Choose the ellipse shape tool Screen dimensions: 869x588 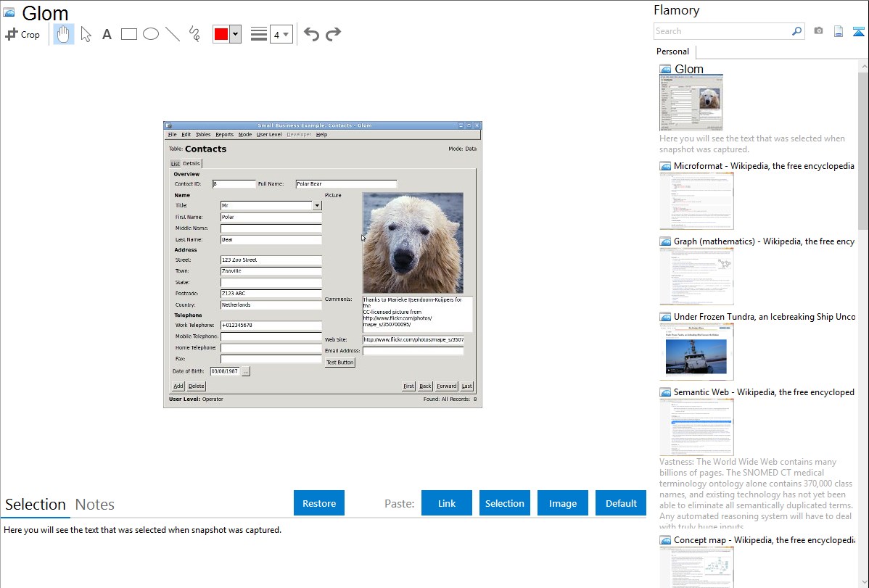[151, 34]
